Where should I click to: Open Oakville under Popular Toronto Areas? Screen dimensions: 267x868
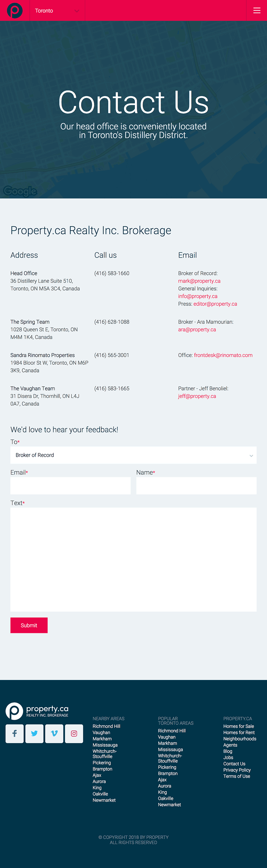tap(166, 798)
